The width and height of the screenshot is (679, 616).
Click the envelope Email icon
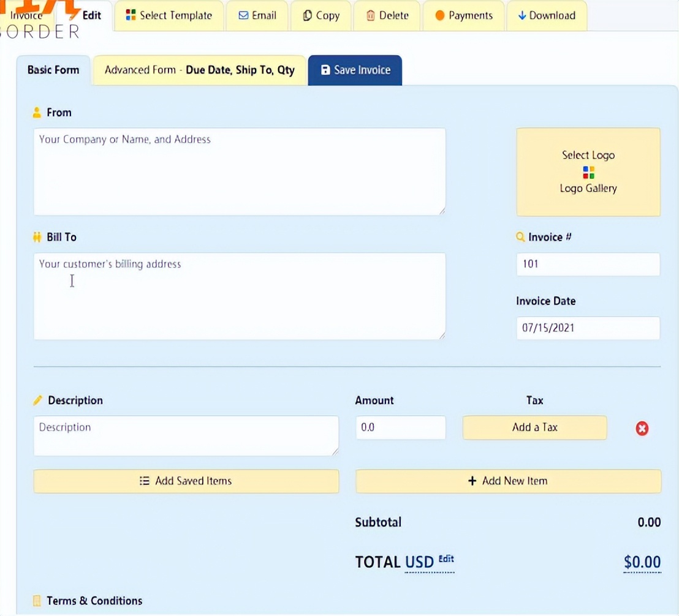243,15
